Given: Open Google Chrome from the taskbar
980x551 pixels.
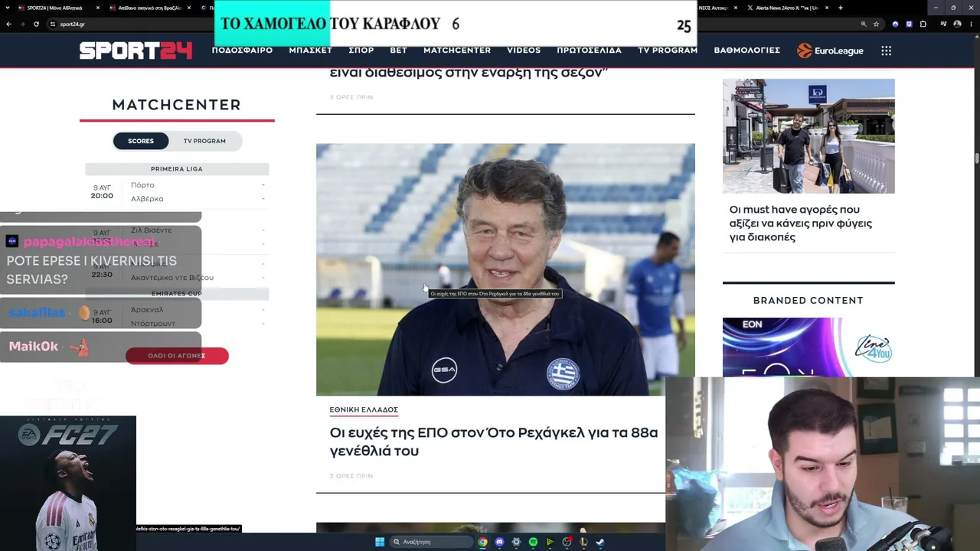Looking at the screenshot, I should point(482,542).
